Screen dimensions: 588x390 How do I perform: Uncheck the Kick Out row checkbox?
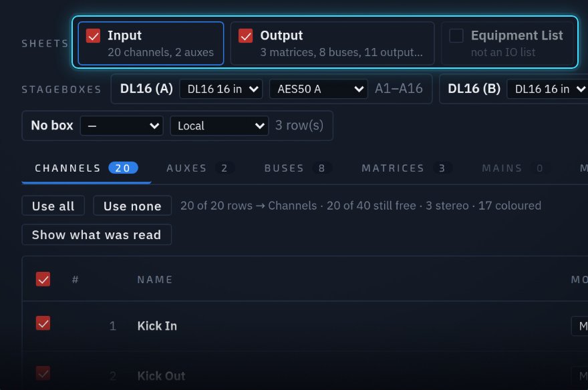[x=43, y=373]
